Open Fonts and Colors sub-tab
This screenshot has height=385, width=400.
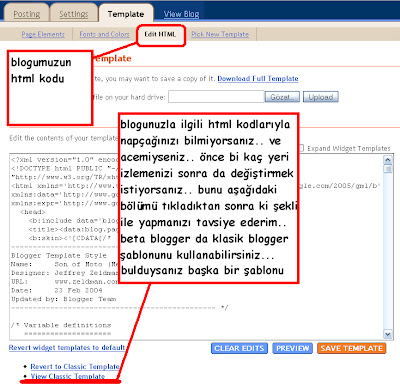(x=104, y=34)
